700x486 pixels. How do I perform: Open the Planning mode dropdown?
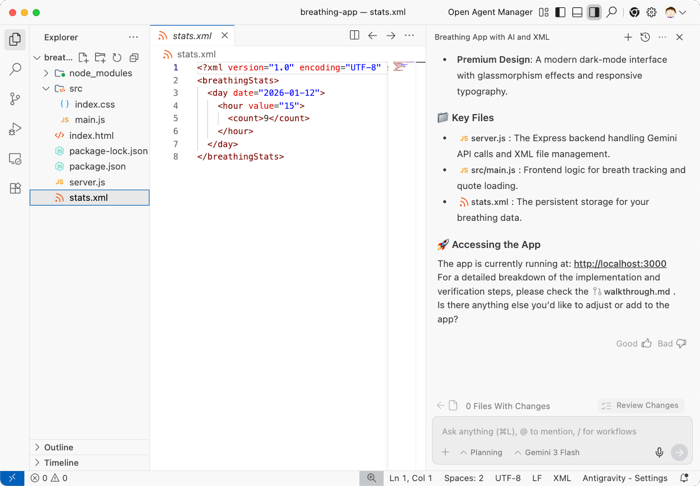click(x=481, y=452)
